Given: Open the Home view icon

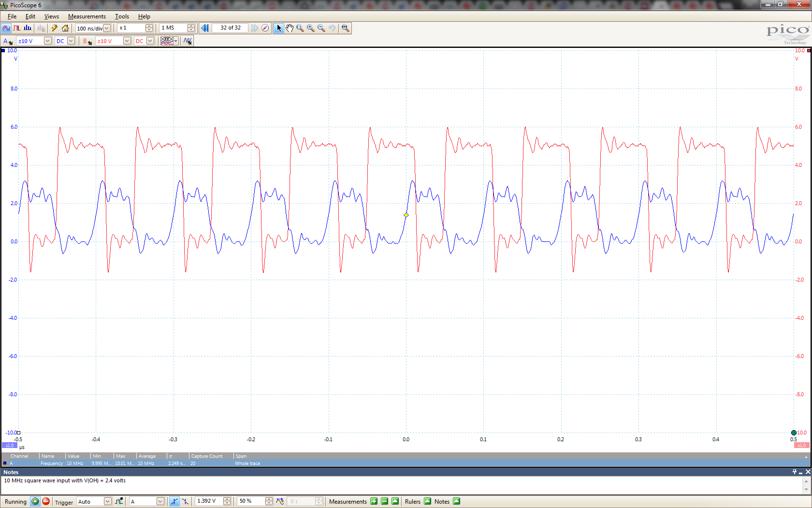Looking at the screenshot, I should [x=65, y=28].
